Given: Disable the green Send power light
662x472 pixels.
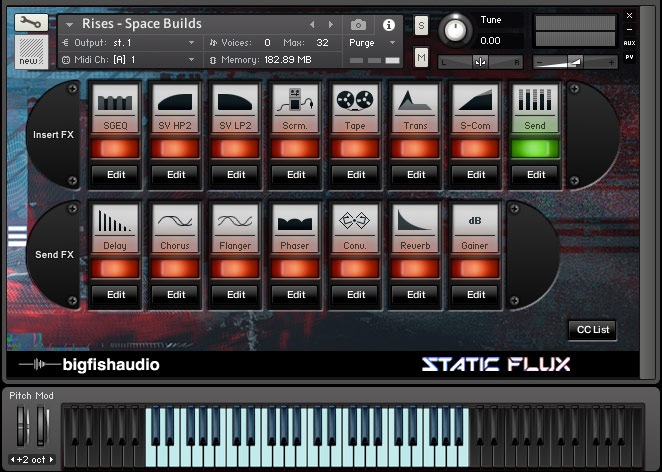Looking at the screenshot, I should pos(534,149).
